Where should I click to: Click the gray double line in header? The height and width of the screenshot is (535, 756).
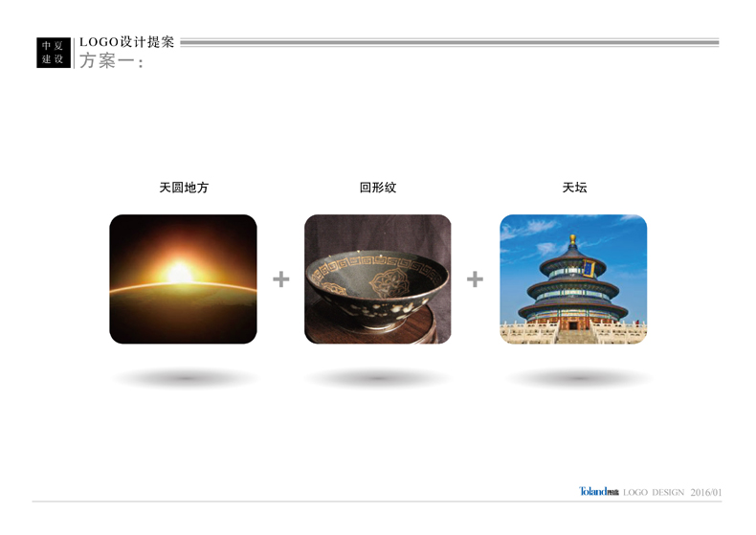tap(450, 42)
